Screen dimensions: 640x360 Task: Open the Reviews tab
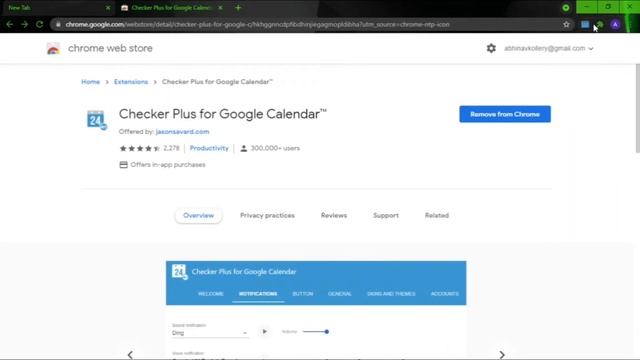[x=334, y=216]
